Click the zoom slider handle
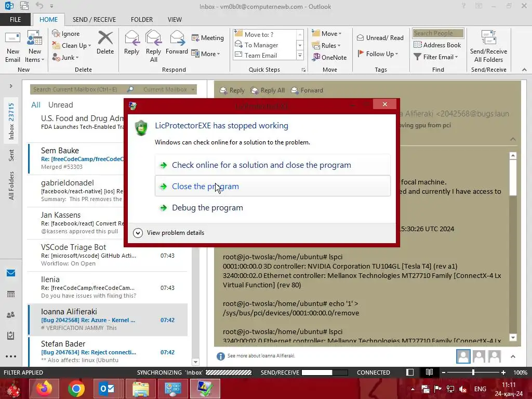 473,373
